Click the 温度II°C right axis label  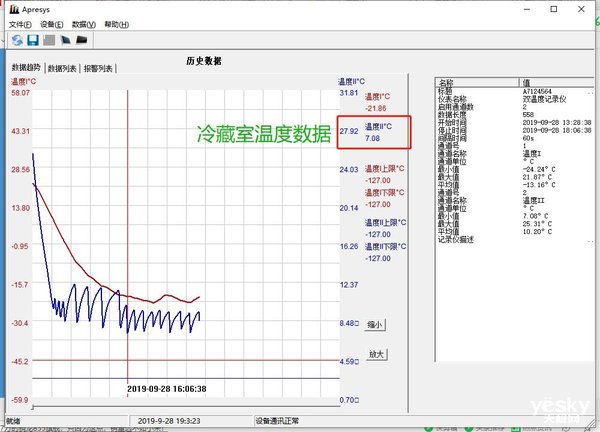[351, 82]
